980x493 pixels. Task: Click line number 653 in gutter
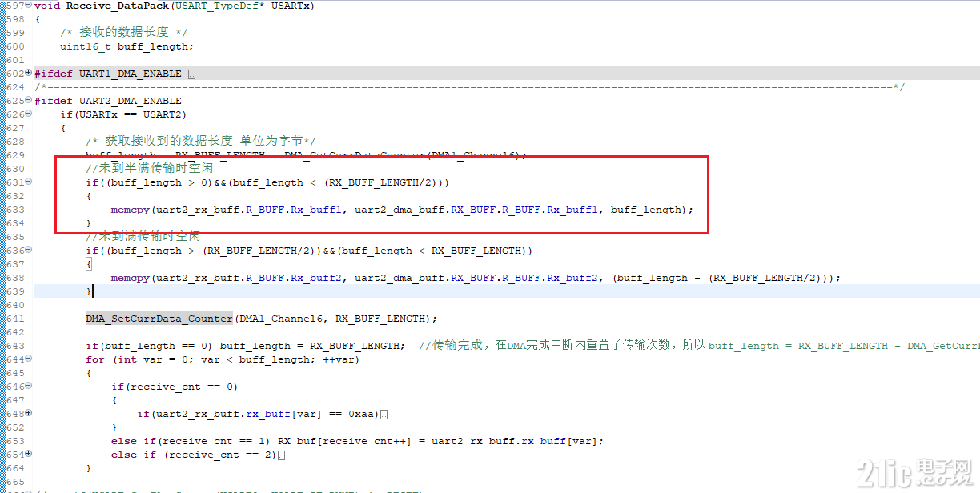click(x=14, y=441)
